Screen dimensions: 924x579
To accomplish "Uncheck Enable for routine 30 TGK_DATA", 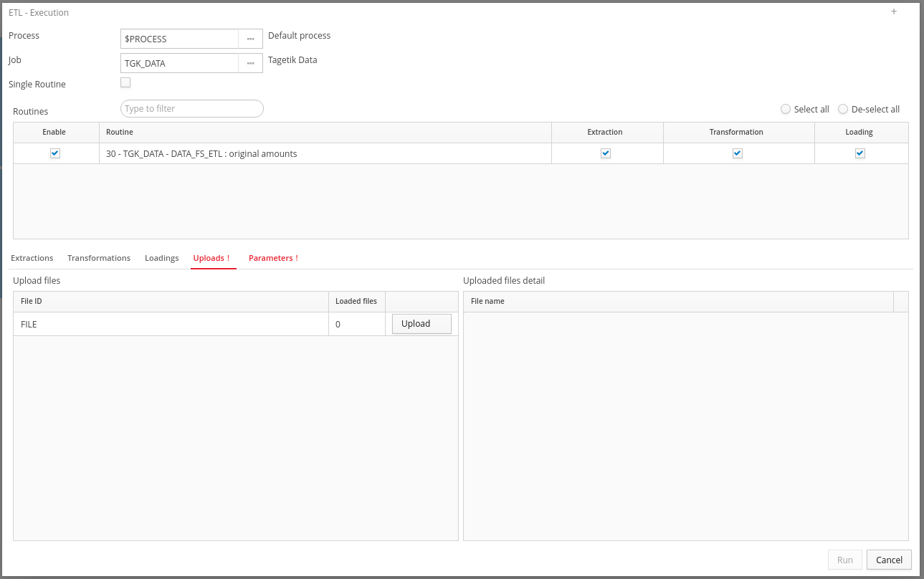I will coord(55,153).
